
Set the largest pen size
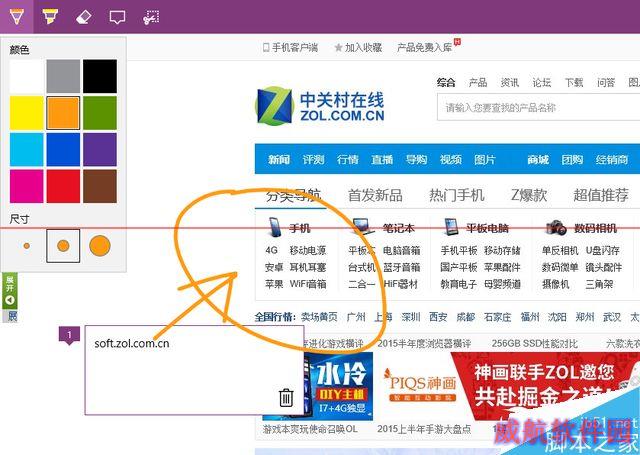click(100, 246)
